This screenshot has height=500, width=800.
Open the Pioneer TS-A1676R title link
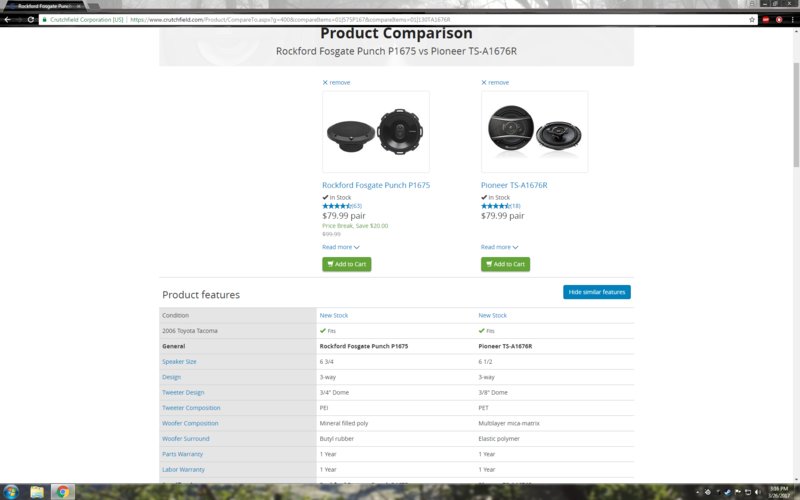(x=514, y=185)
